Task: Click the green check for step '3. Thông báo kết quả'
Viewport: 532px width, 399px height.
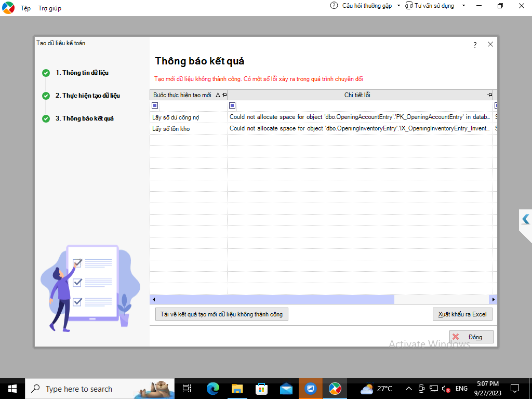Action: (46, 118)
